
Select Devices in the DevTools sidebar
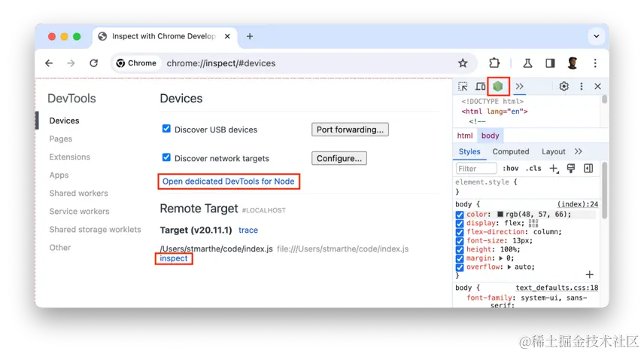[x=64, y=121]
